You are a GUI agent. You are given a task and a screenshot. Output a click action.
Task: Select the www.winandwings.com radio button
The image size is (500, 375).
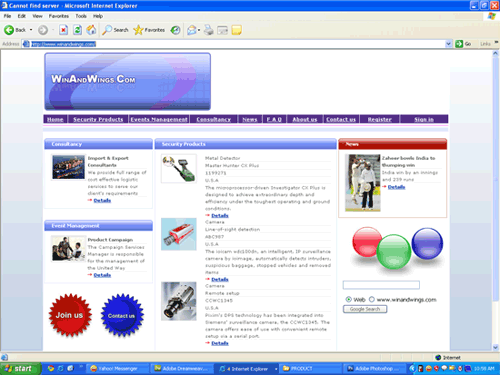click(x=372, y=299)
